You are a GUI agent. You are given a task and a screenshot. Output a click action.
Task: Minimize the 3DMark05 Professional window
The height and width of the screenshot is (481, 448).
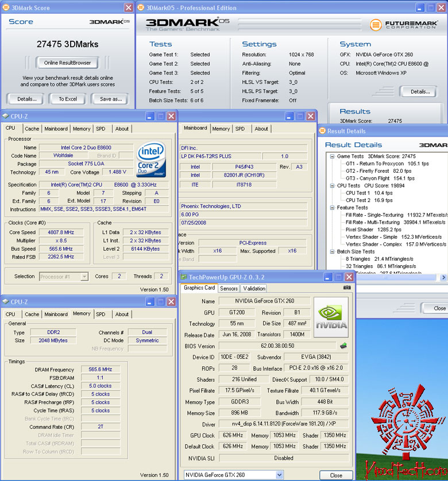pos(420,7)
